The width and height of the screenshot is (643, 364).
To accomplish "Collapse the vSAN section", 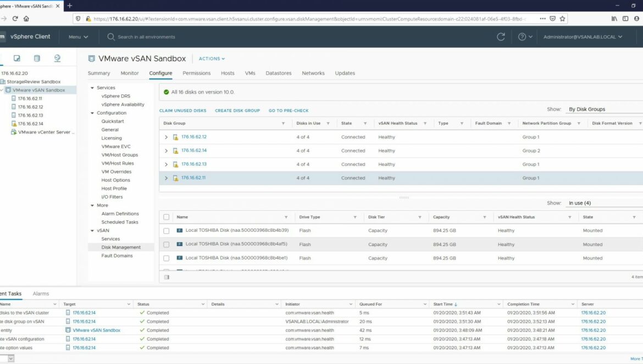I will coord(92,231).
